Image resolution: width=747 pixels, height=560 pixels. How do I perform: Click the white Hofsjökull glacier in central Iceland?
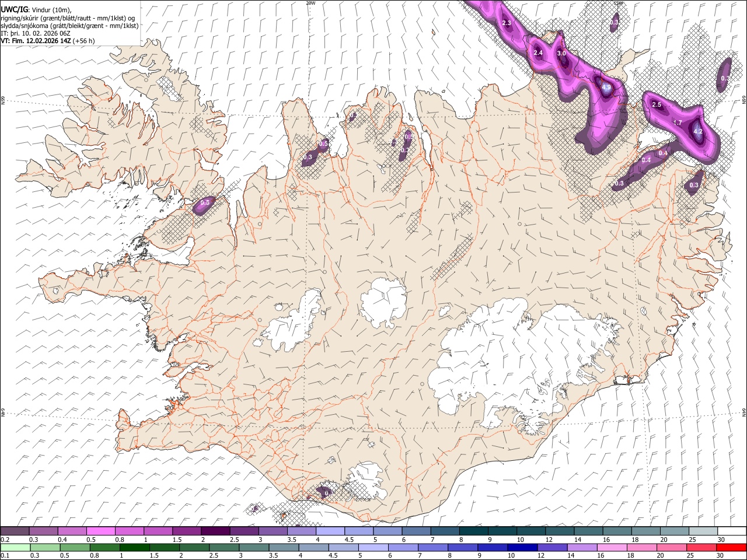coord(383,303)
